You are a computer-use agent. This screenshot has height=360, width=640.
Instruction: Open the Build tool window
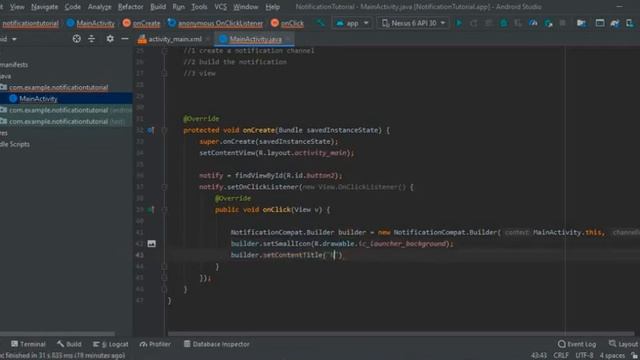coord(69,344)
